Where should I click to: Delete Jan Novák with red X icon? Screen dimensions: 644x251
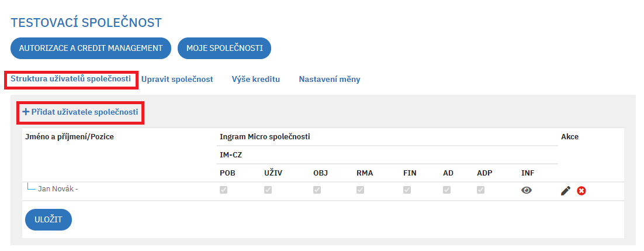click(581, 191)
